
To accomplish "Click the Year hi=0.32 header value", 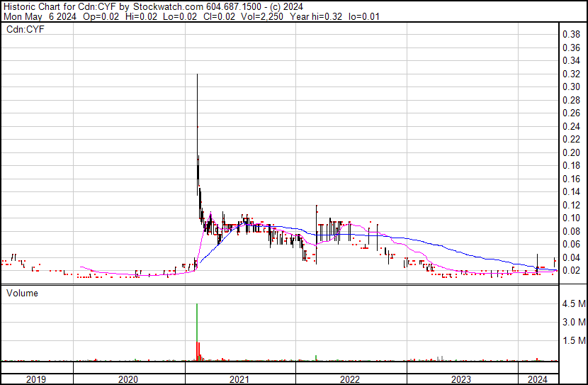I will [316, 16].
